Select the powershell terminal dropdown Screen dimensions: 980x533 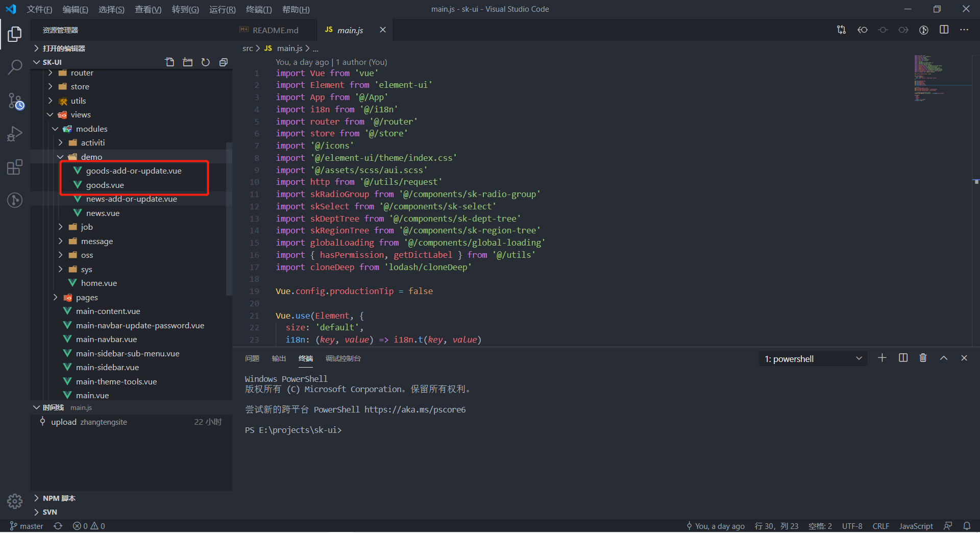click(x=813, y=358)
